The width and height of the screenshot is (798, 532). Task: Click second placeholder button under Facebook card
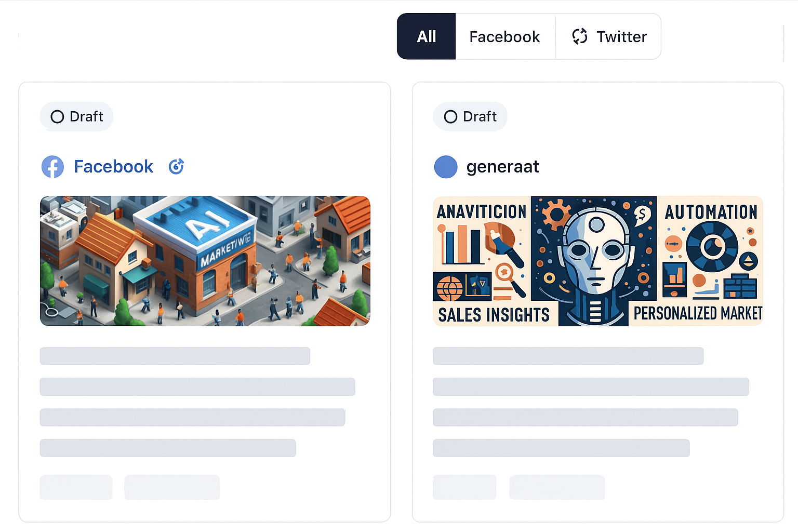pos(172,487)
